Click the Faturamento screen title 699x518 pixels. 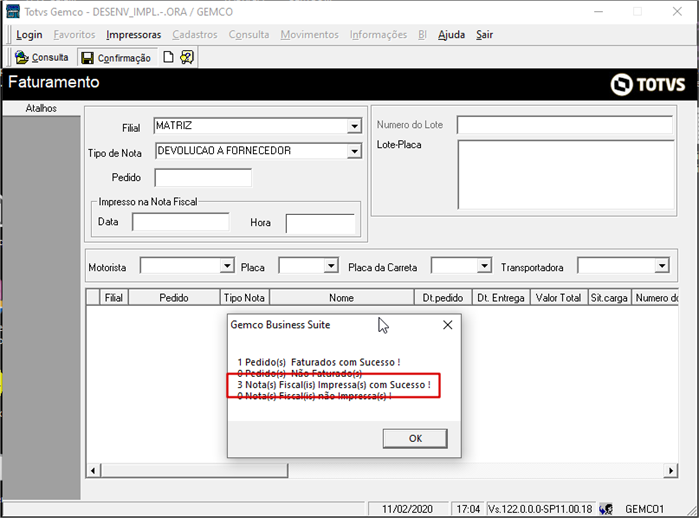(x=53, y=82)
